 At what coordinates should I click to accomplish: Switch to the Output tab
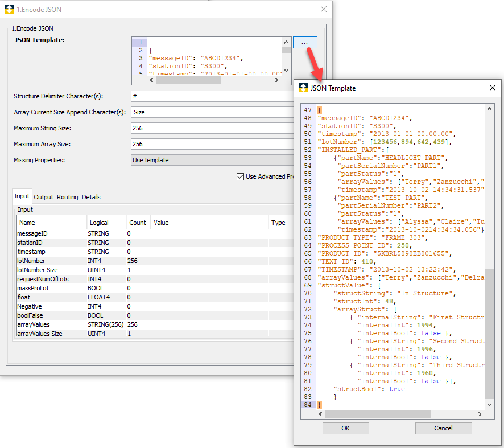point(43,196)
